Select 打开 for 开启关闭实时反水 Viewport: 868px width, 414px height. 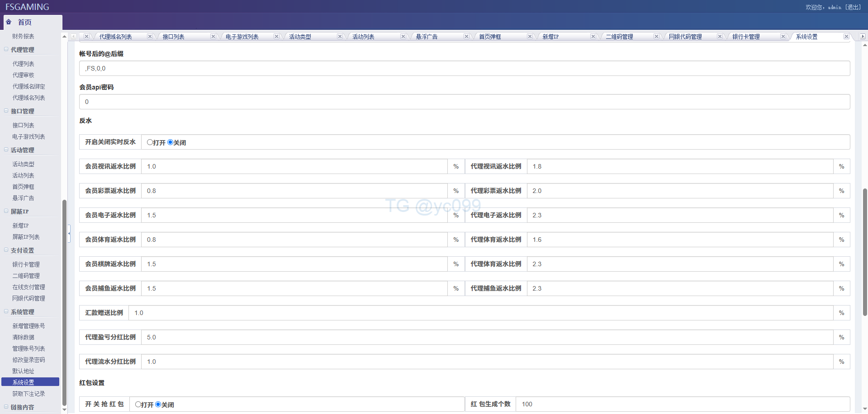[x=150, y=142]
